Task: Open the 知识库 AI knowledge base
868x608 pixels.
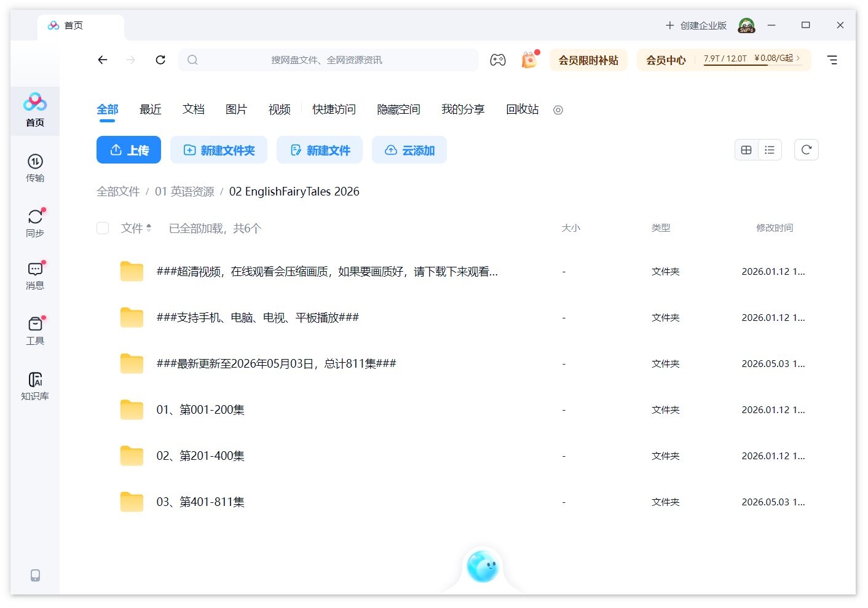Action: pyautogui.click(x=35, y=386)
